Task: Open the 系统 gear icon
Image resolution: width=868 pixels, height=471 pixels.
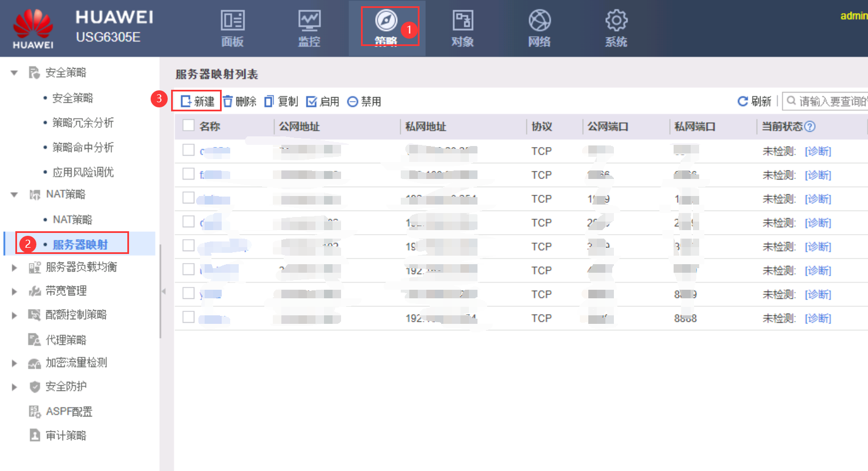Action: 616,21
